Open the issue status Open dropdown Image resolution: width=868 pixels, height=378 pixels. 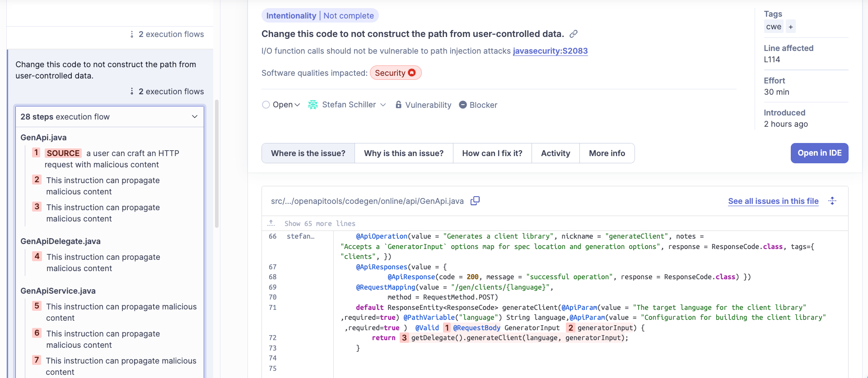[x=281, y=105]
